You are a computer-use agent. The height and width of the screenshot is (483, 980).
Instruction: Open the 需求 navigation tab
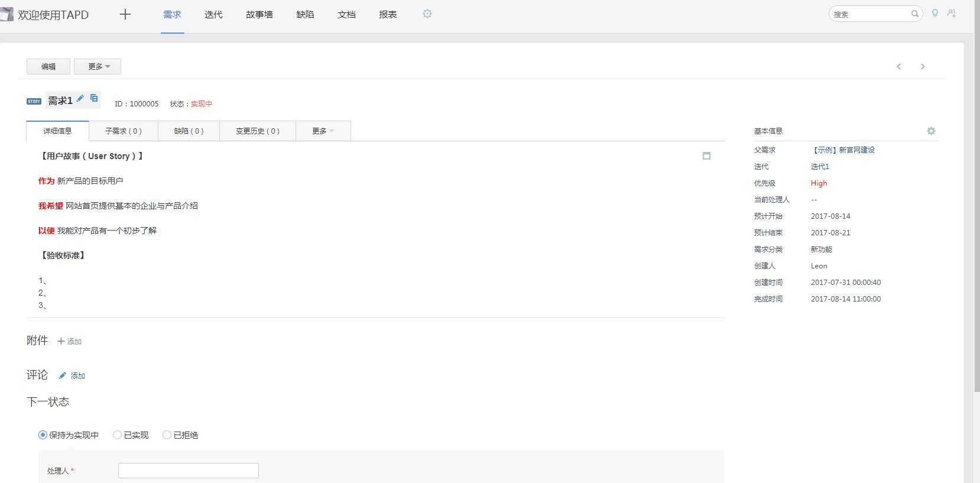[172, 14]
